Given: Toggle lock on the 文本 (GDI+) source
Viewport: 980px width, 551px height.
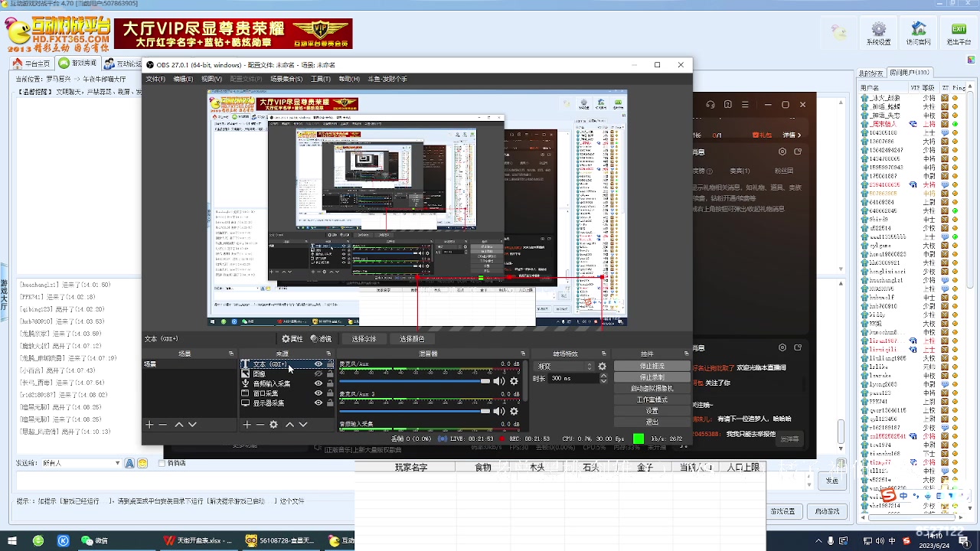Looking at the screenshot, I should click(x=330, y=364).
